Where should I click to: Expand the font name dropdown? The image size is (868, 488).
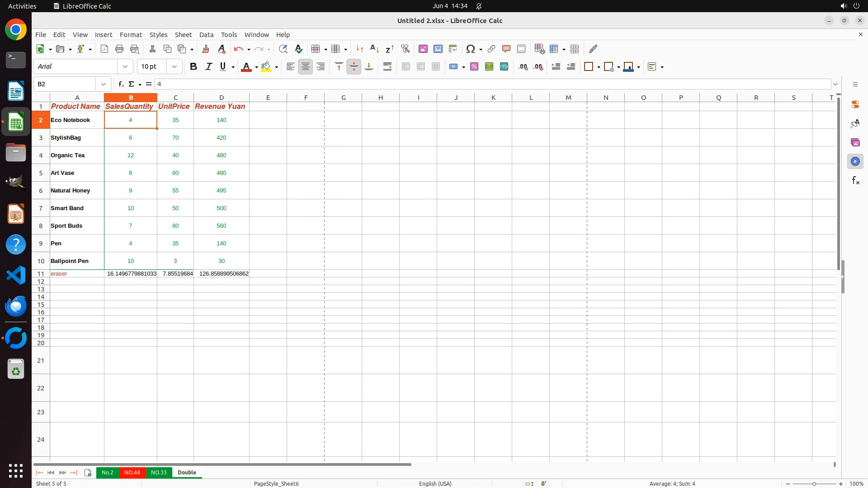coord(125,66)
